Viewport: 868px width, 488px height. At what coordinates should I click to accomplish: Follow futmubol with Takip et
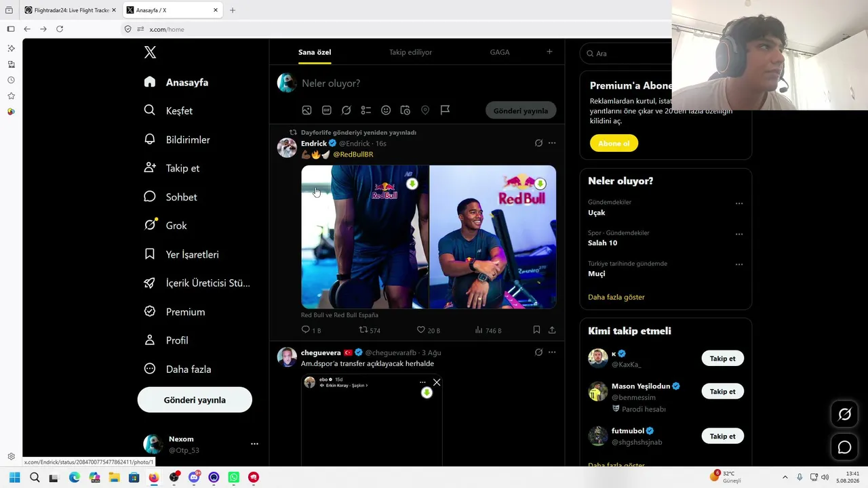[x=722, y=436]
